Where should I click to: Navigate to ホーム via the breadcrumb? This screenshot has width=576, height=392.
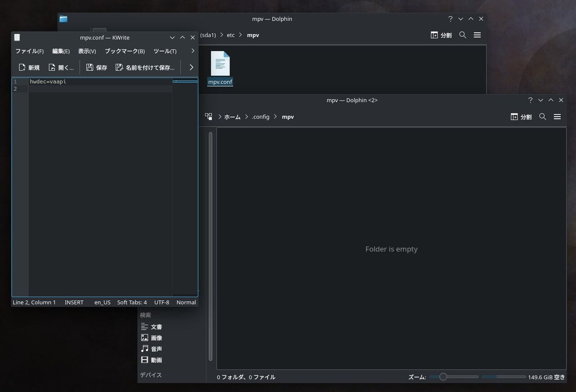click(232, 117)
